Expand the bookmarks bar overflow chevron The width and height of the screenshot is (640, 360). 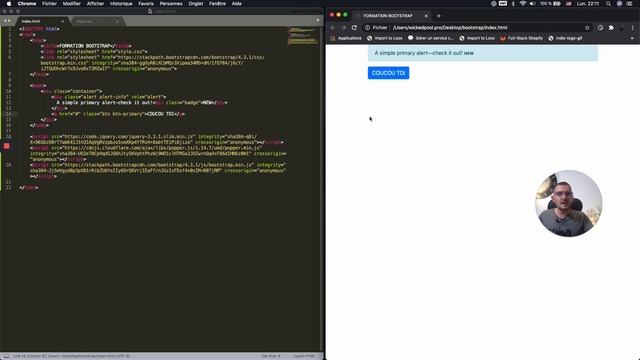point(632,38)
